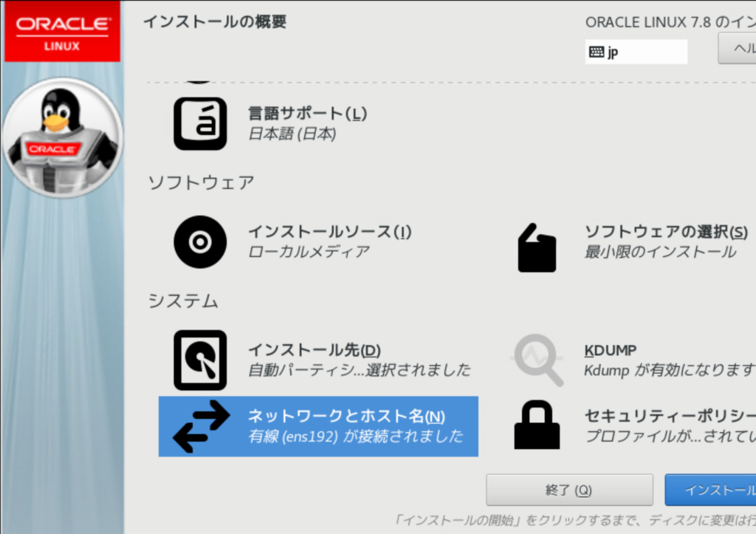Click the Network arrows icon

click(x=201, y=426)
